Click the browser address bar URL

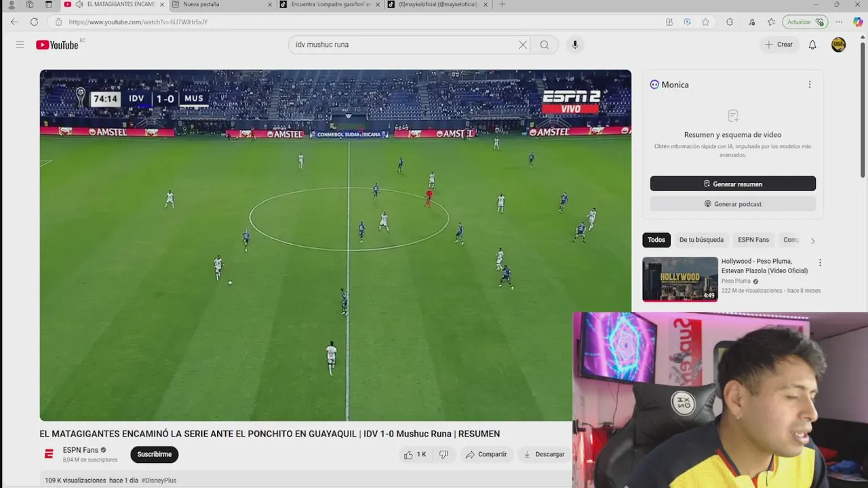pos(138,22)
